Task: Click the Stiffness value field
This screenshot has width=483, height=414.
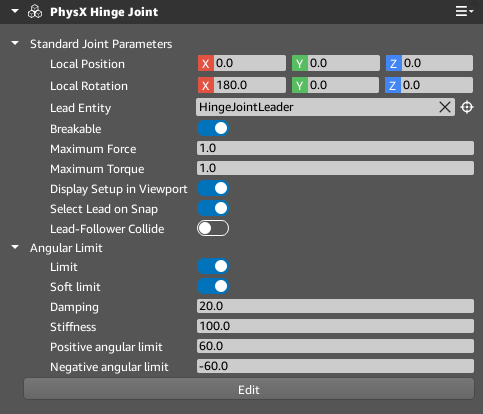Action: pyautogui.click(x=335, y=326)
